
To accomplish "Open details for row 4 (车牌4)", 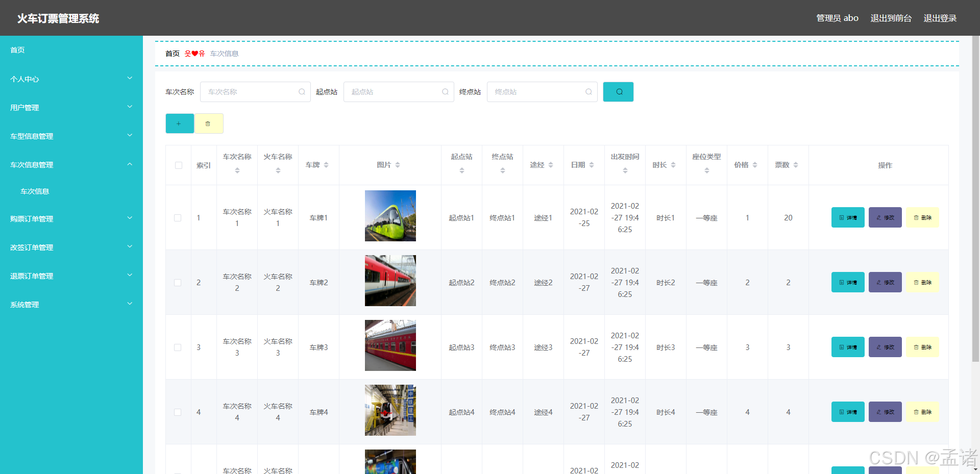I will pos(848,412).
